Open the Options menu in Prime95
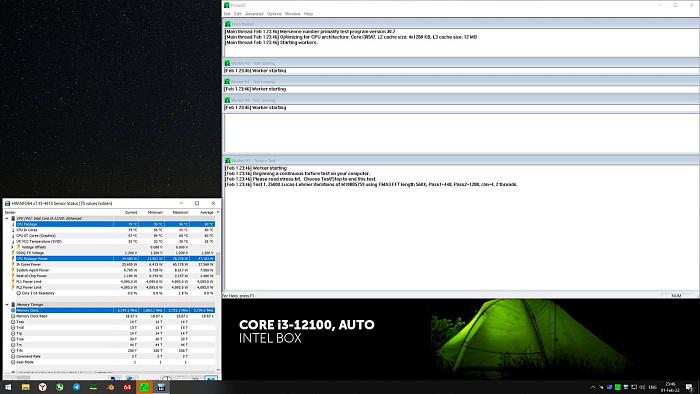The height and width of the screenshot is (394, 700). [x=274, y=14]
